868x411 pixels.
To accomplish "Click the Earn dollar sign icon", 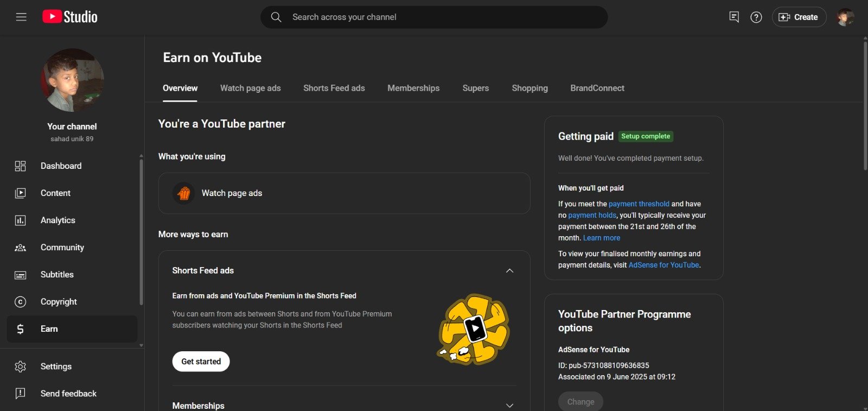I will (20, 328).
